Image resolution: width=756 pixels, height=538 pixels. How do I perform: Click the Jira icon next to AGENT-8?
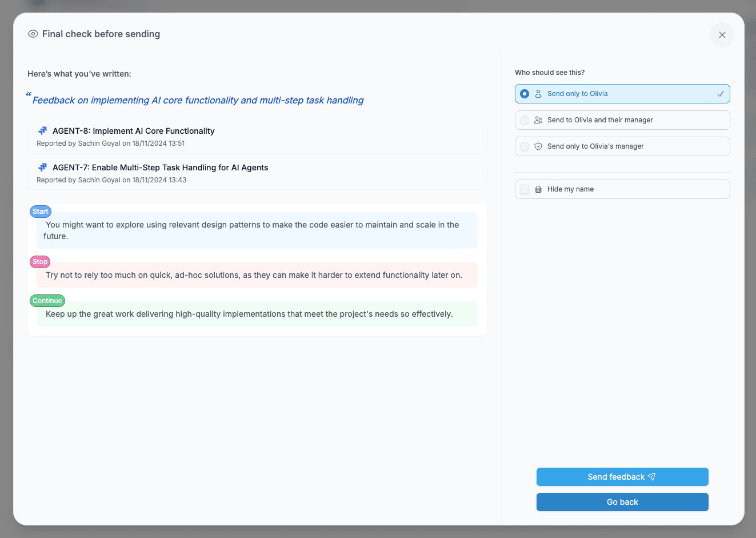click(42, 131)
